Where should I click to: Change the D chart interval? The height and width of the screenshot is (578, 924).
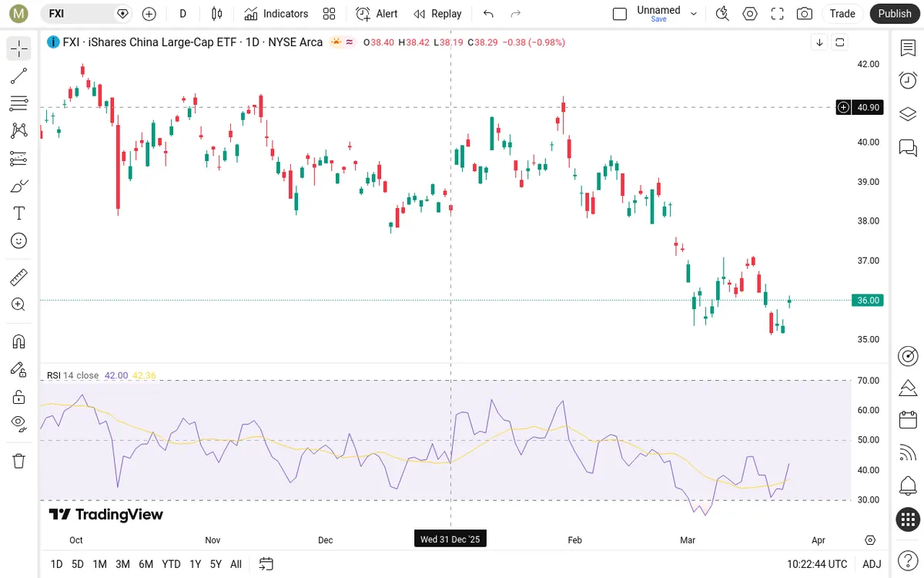[182, 13]
